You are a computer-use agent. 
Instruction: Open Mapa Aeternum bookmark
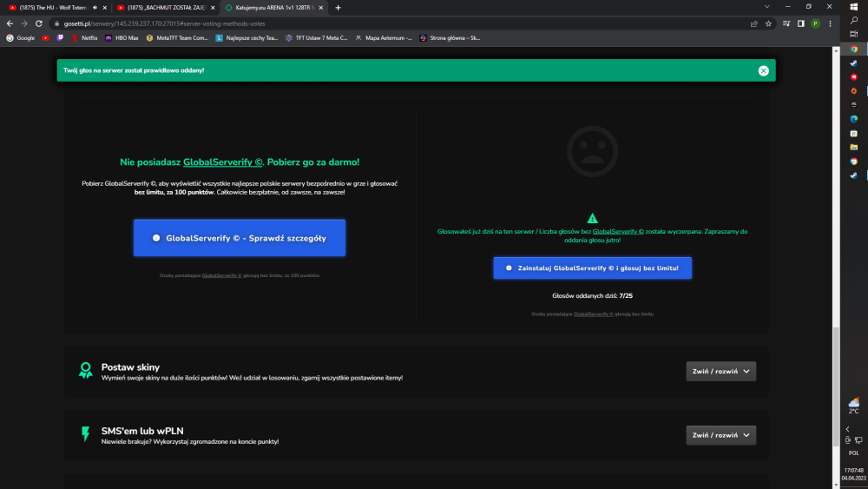click(384, 38)
